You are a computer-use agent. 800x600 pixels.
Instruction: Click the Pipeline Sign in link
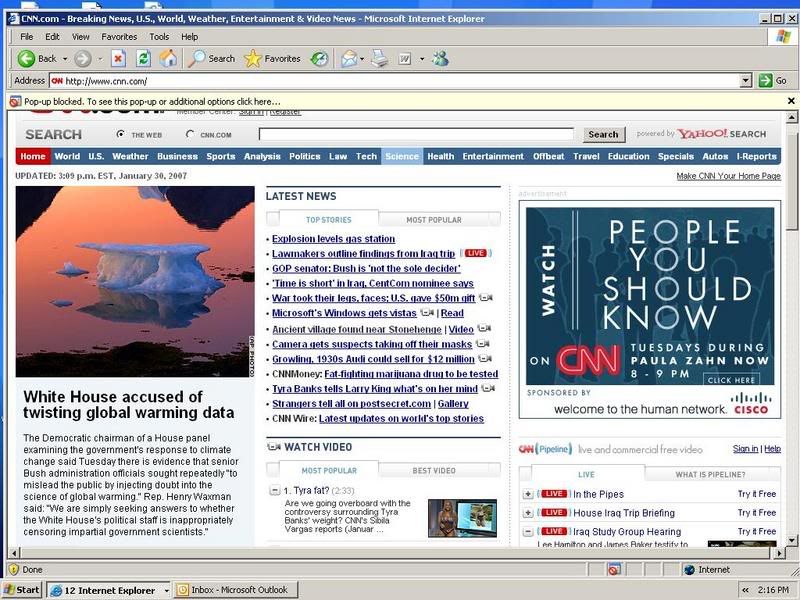[x=745, y=449]
